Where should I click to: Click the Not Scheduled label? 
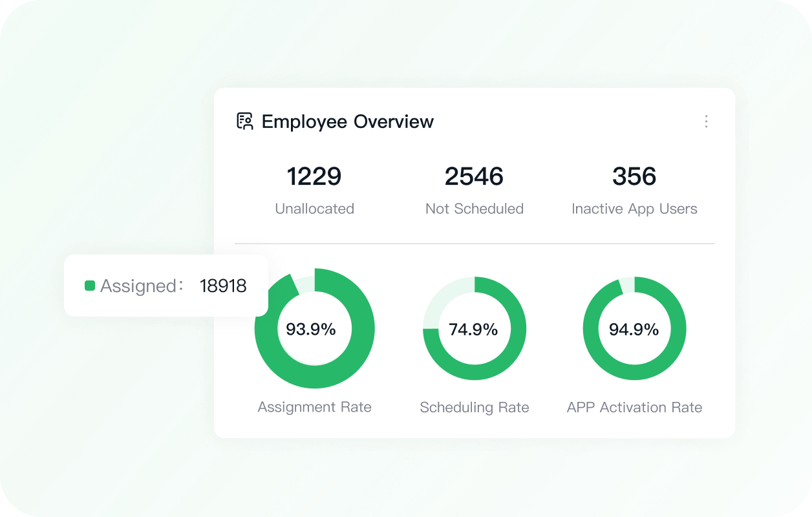pos(474,209)
